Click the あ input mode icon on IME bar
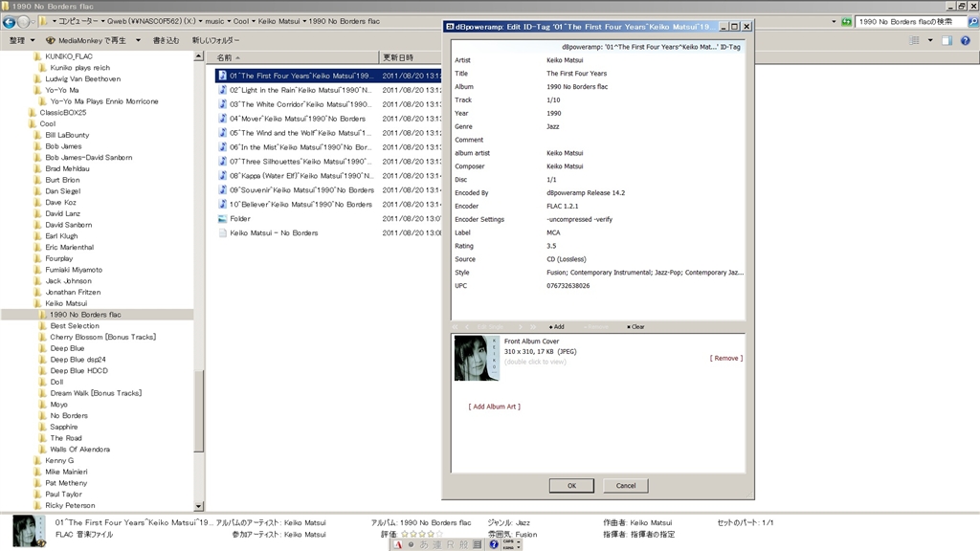This screenshot has height=551, width=980. click(x=424, y=544)
